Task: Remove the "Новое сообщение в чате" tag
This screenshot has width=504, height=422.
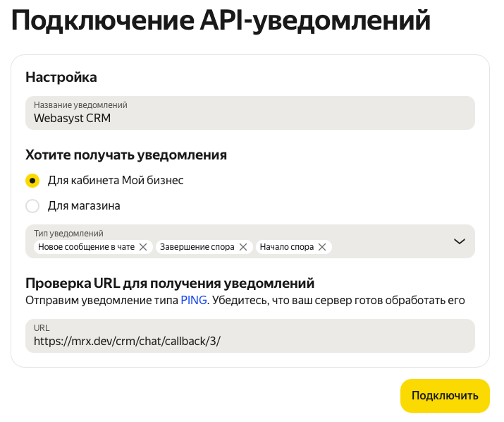Action: [143, 247]
